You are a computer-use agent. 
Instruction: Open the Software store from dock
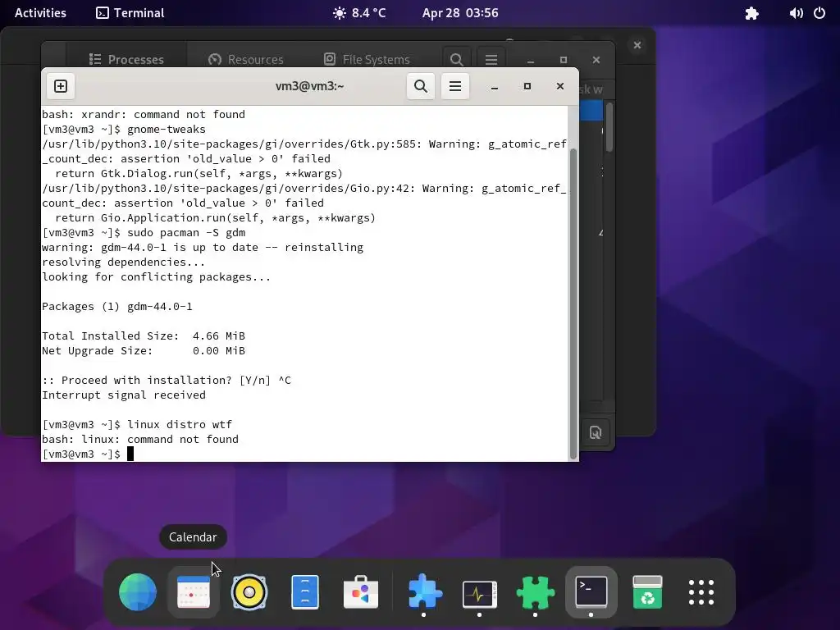pyautogui.click(x=361, y=592)
